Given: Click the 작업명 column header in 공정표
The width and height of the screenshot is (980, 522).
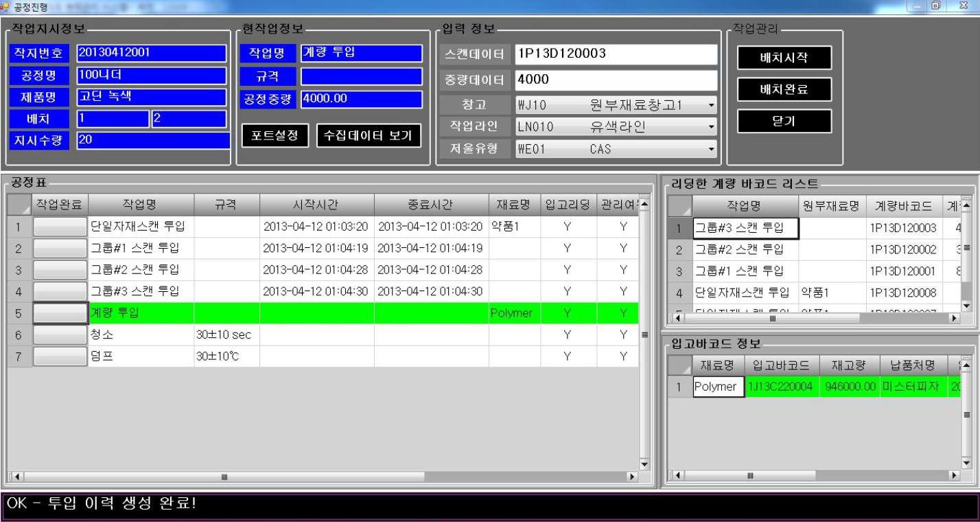Looking at the screenshot, I should (141, 205).
